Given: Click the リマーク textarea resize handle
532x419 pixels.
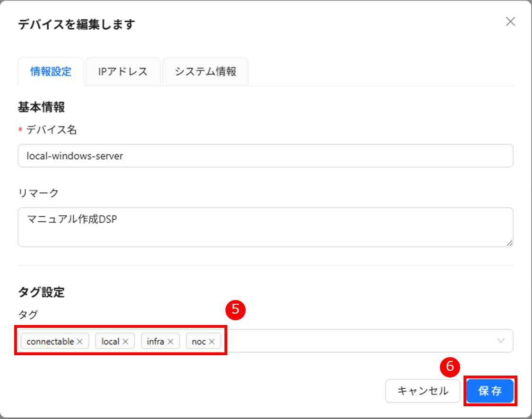Looking at the screenshot, I should pos(509,242).
